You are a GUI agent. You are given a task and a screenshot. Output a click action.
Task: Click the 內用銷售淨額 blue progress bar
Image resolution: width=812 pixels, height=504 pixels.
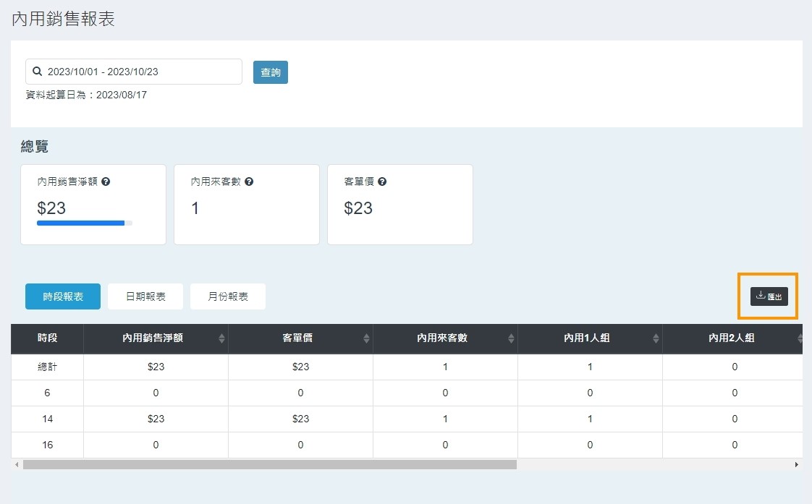tap(81, 223)
